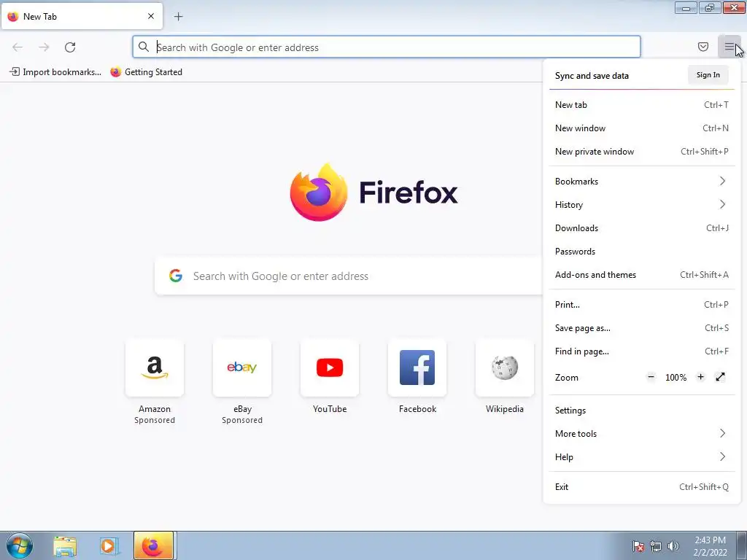The height and width of the screenshot is (560, 747).
Task: Reload the page with refresh icon
Action: coord(70,47)
